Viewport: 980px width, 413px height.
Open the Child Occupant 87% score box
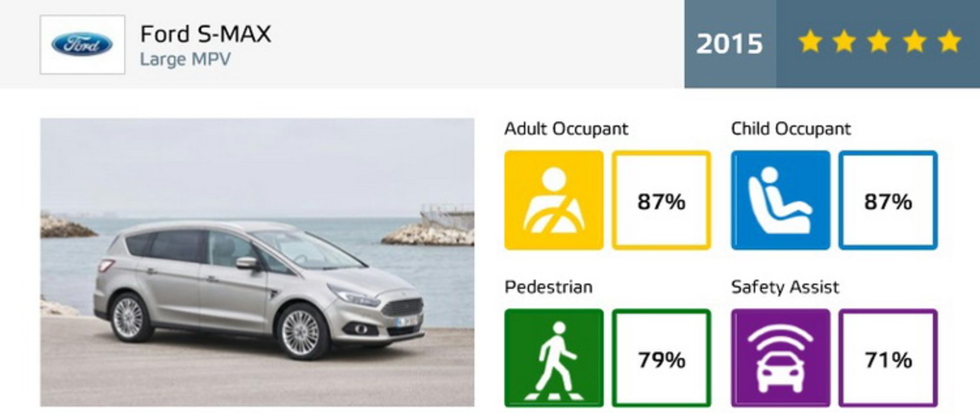point(888,200)
